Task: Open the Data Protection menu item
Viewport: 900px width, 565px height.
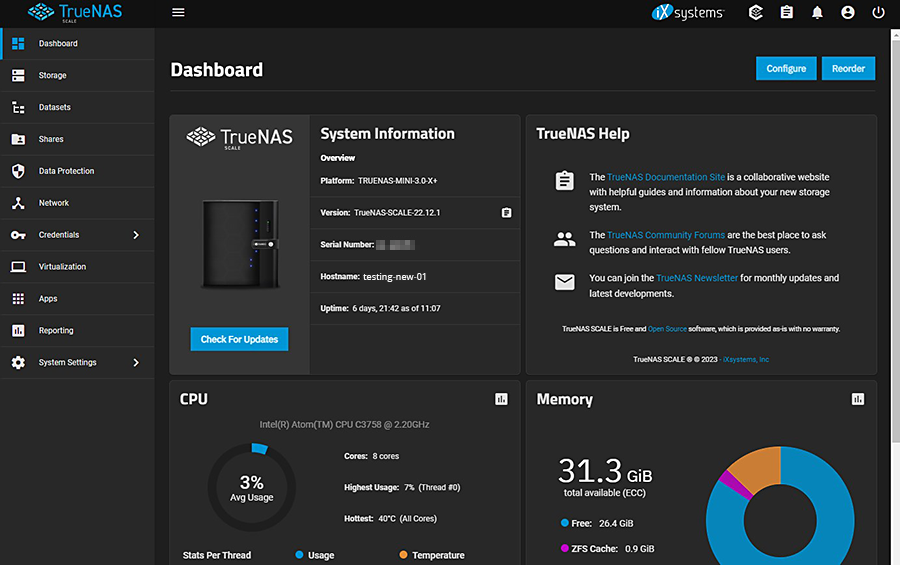Action: point(77,171)
